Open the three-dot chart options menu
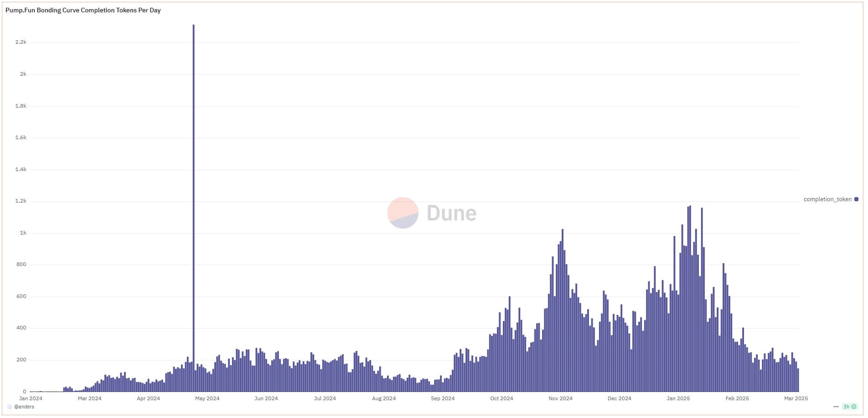 (x=836, y=407)
